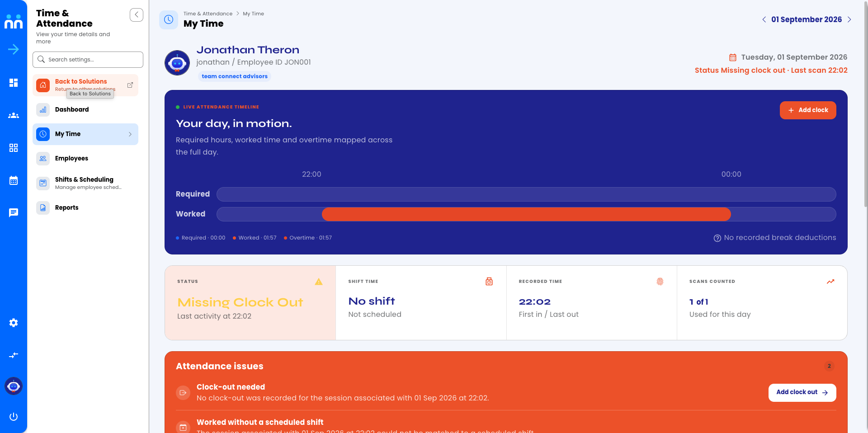Open the settings gear icon in the rail

coord(14,323)
